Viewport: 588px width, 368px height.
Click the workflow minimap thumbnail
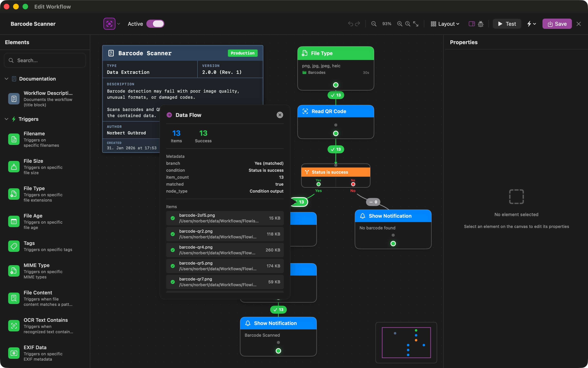406,343
